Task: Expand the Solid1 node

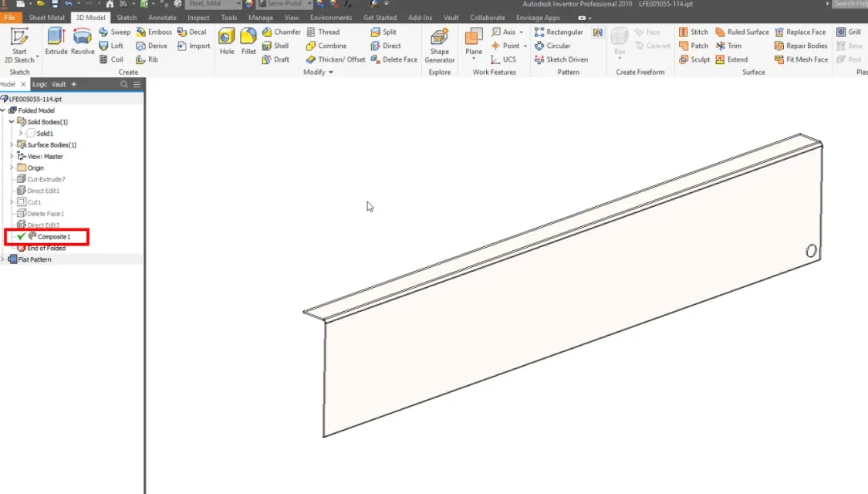Action: tap(21, 134)
